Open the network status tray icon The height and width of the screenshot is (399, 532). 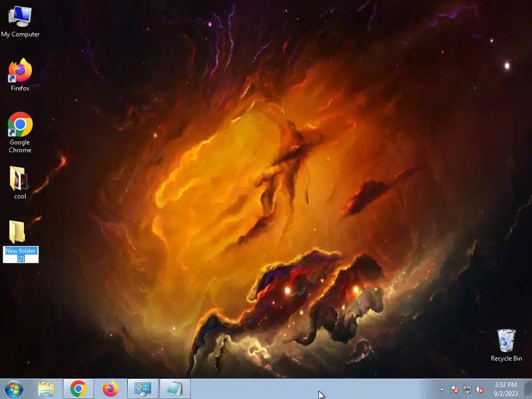467,390
